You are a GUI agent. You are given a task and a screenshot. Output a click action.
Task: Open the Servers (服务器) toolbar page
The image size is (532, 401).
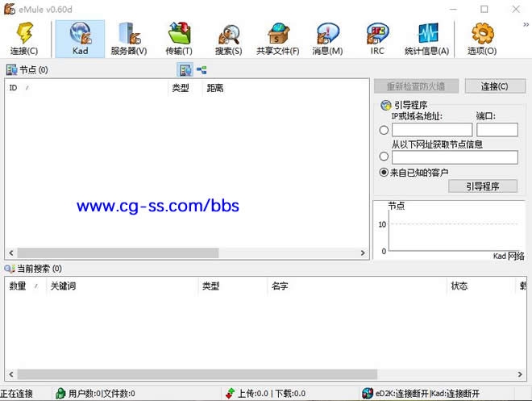tap(129, 38)
